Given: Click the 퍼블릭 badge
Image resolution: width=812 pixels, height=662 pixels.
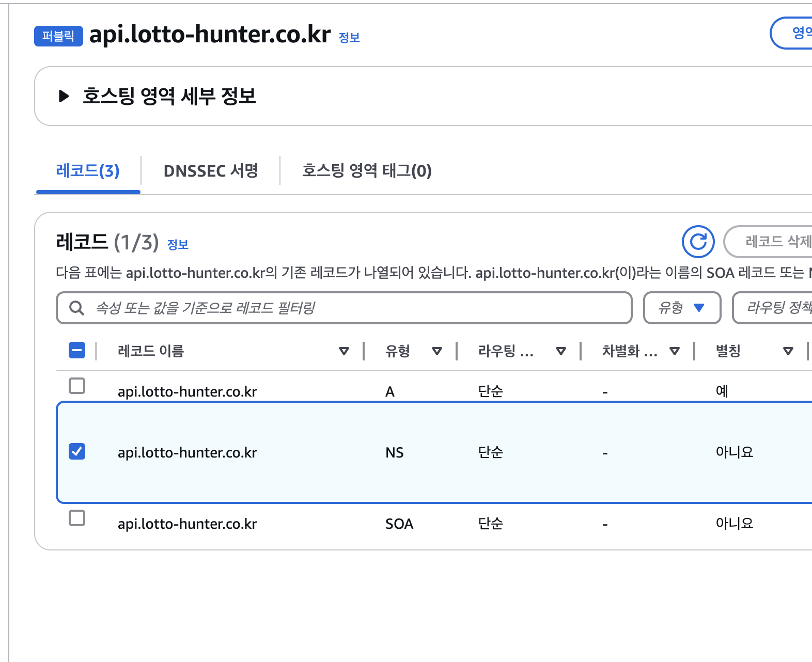Looking at the screenshot, I should tap(58, 36).
